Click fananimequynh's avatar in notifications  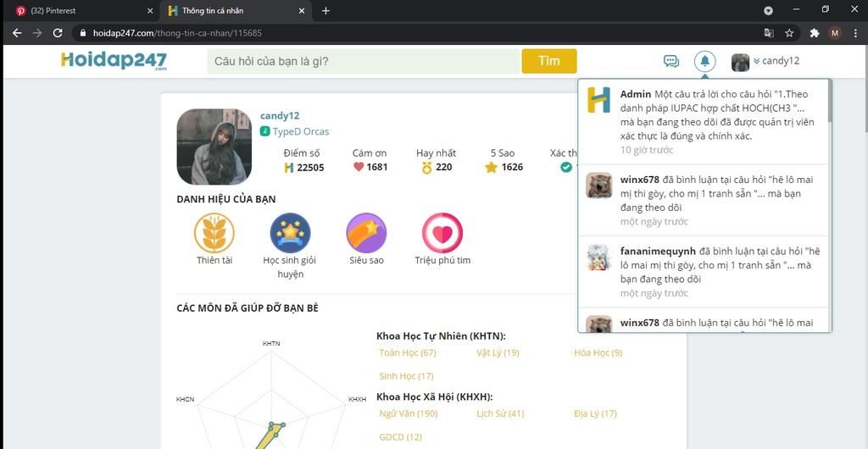tap(599, 258)
